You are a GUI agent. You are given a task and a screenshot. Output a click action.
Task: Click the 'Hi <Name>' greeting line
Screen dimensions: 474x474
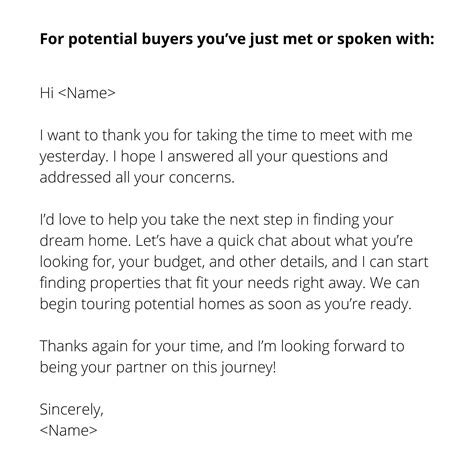pos(77,93)
